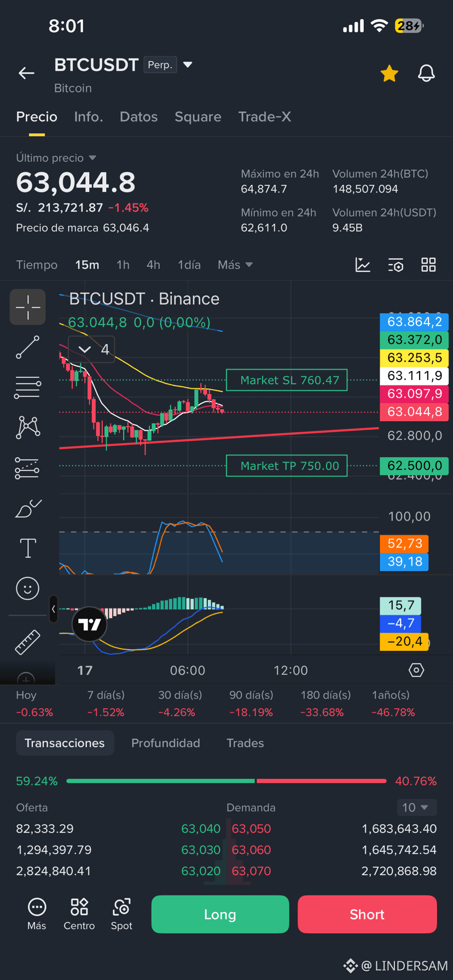Open the grid layout icon
The image size is (453, 980).
pos(428,265)
